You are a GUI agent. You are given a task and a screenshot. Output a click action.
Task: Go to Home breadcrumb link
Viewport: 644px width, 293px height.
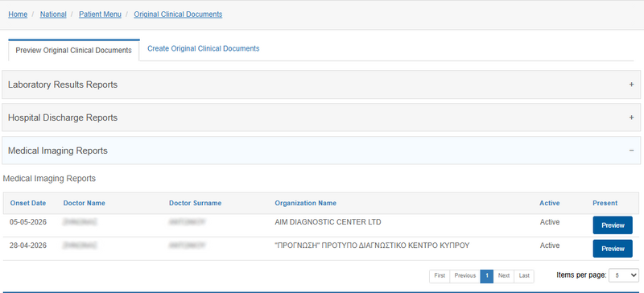[18, 14]
